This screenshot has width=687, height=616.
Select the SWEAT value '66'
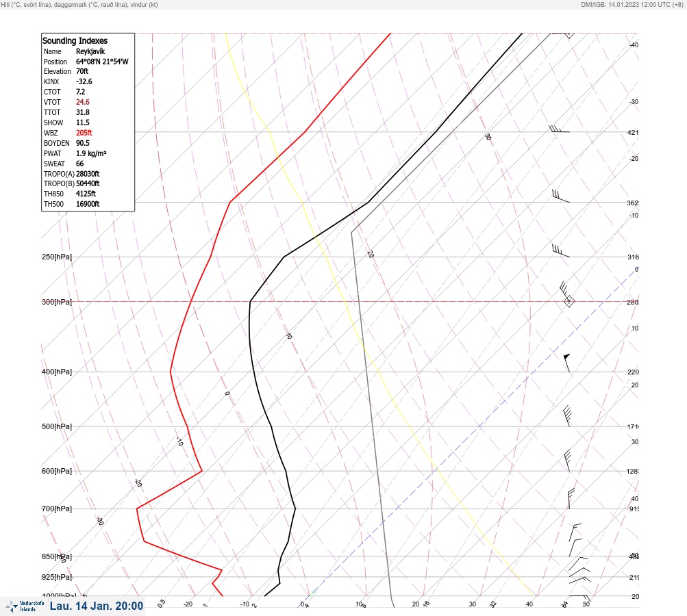point(79,164)
